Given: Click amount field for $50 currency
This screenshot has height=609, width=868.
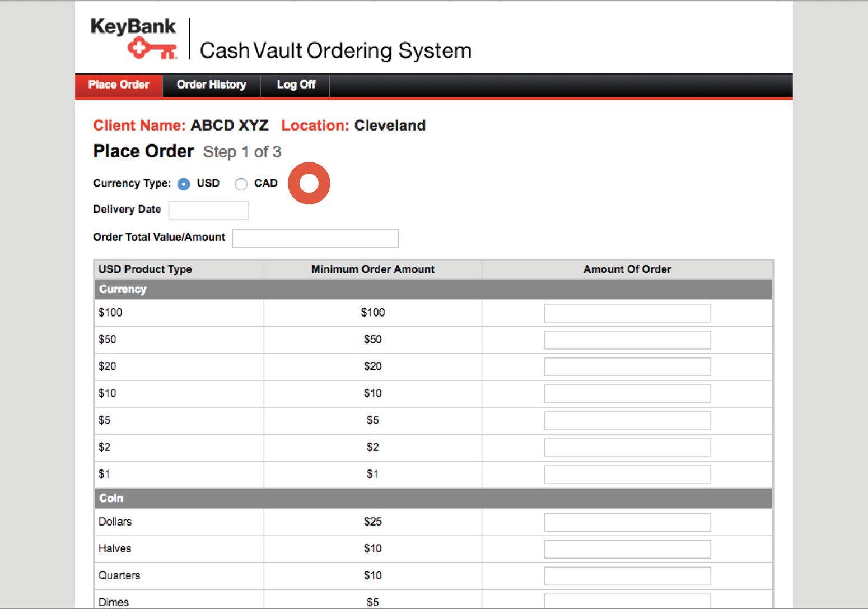Looking at the screenshot, I should pos(627,340).
